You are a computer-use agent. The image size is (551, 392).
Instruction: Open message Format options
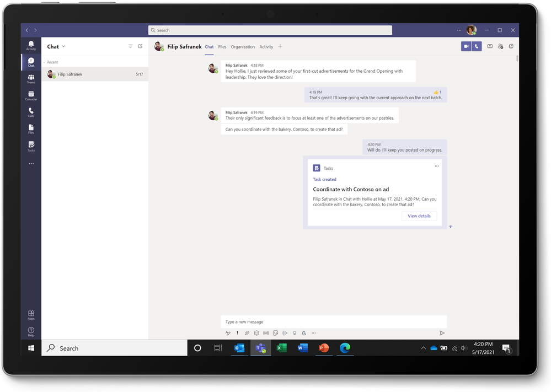(228, 333)
